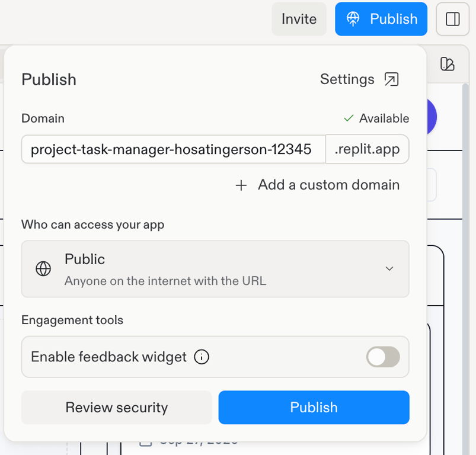The image size is (476, 455).
Task: Add a custom domain
Action: coord(318,185)
